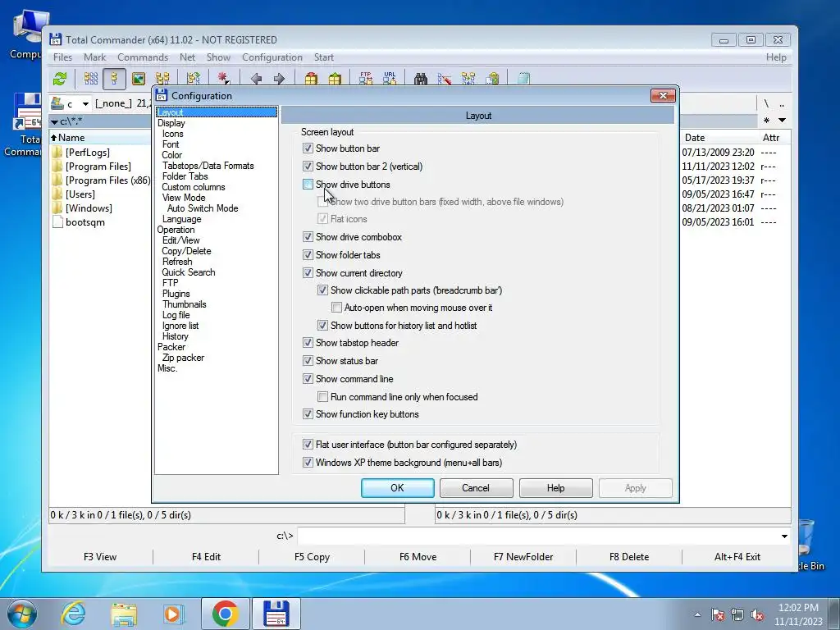This screenshot has width=840, height=630.
Task: Select Zip packer in the tree
Action: [183, 358]
